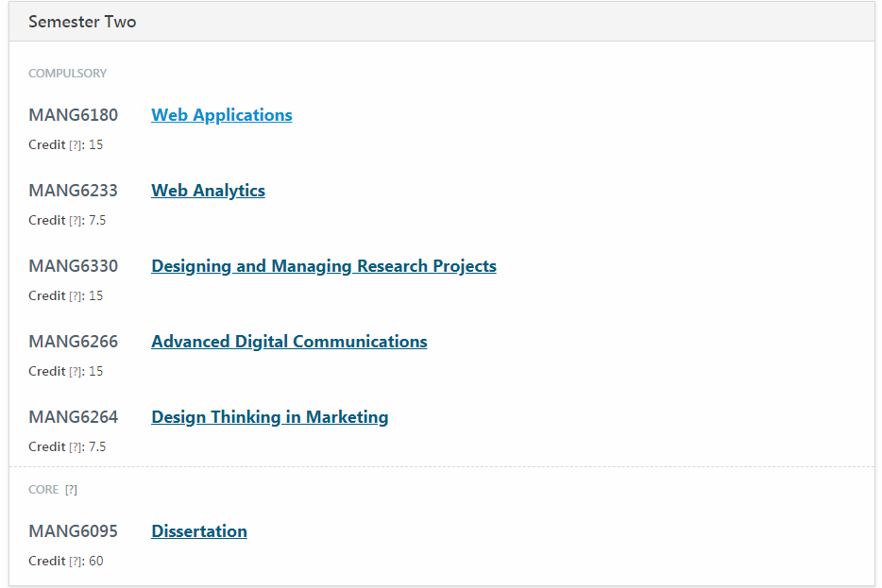The height and width of the screenshot is (588, 882).
Task: Open the Dissertation module link
Action: (199, 531)
